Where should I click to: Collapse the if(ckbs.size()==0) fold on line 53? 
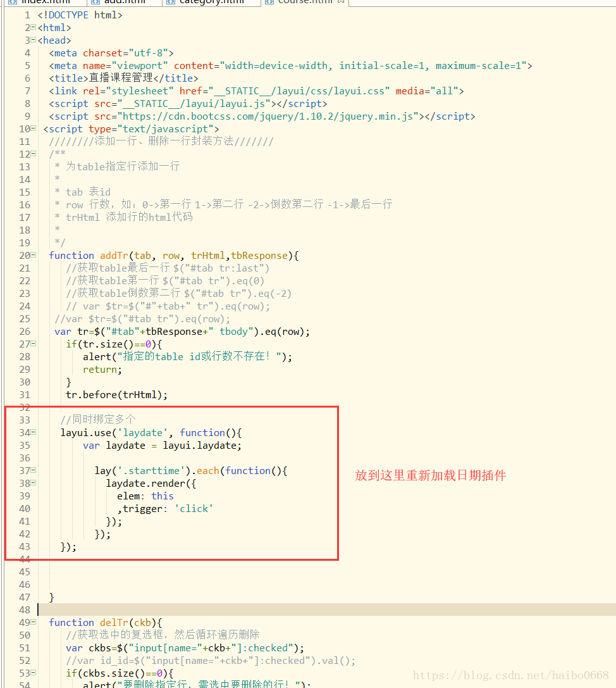(34, 673)
